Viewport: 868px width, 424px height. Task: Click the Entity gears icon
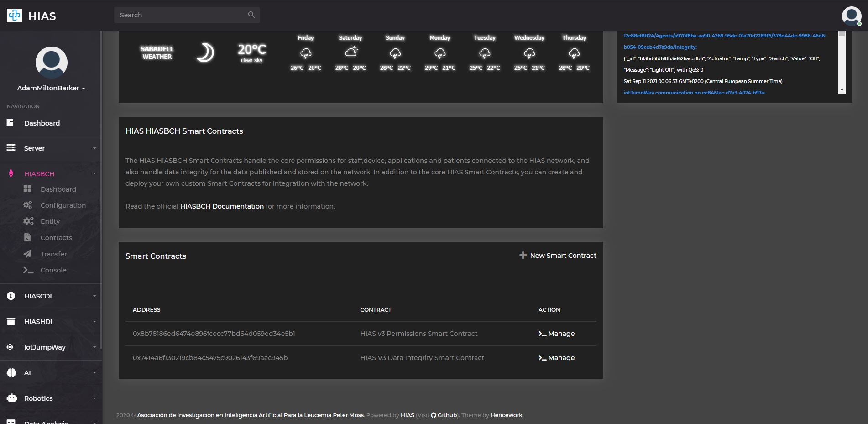pos(28,221)
